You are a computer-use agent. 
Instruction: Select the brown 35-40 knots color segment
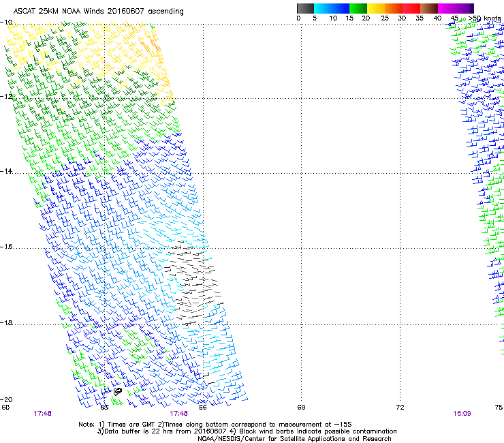429,8
